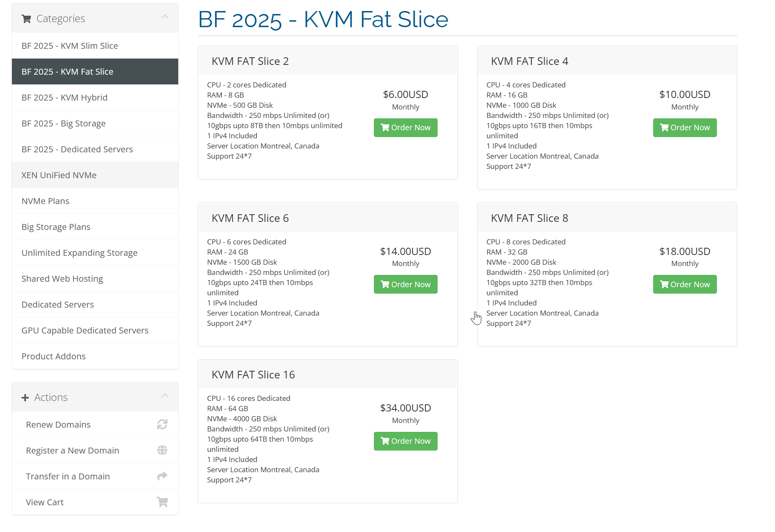Screen dimensions: 775x532
Task: Click the Renew Domains refresh icon
Action: pyautogui.click(x=162, y=424)
